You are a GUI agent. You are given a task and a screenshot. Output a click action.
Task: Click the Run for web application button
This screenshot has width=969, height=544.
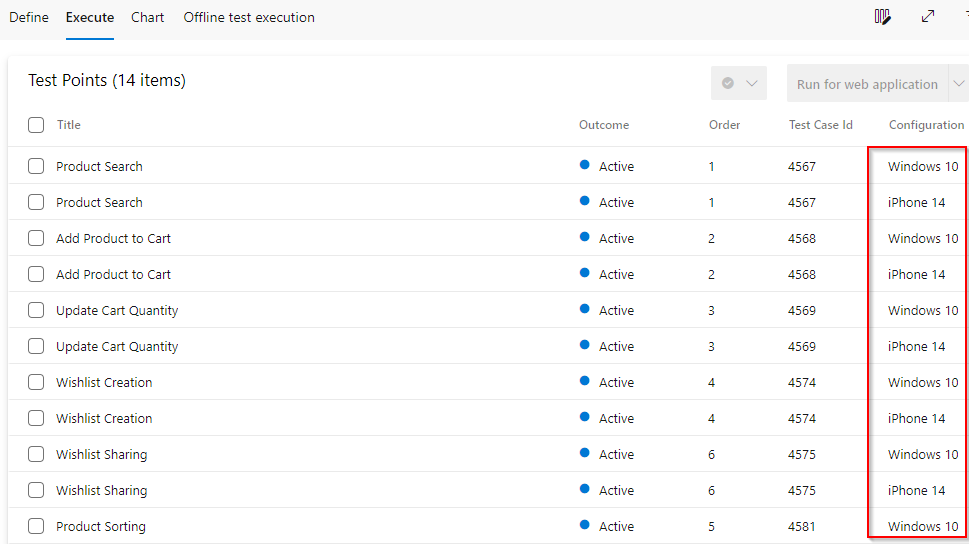click(x=867, y=84)
